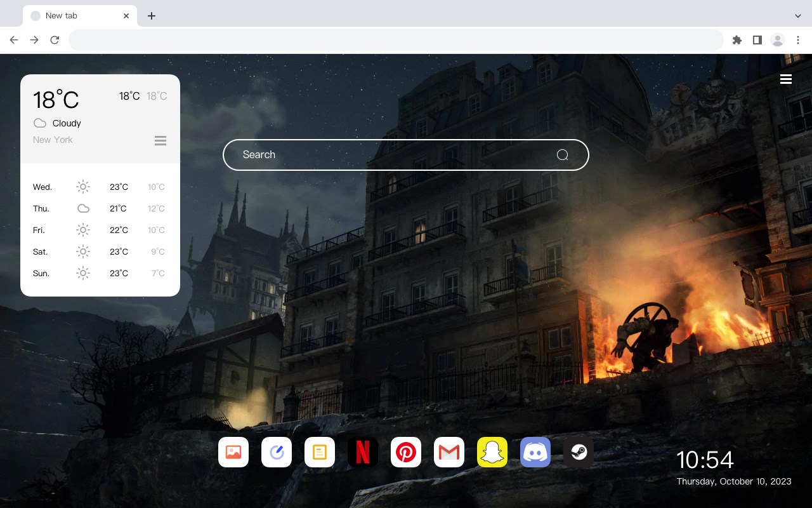Click the New York location label
812x508 pixels.
53,140
